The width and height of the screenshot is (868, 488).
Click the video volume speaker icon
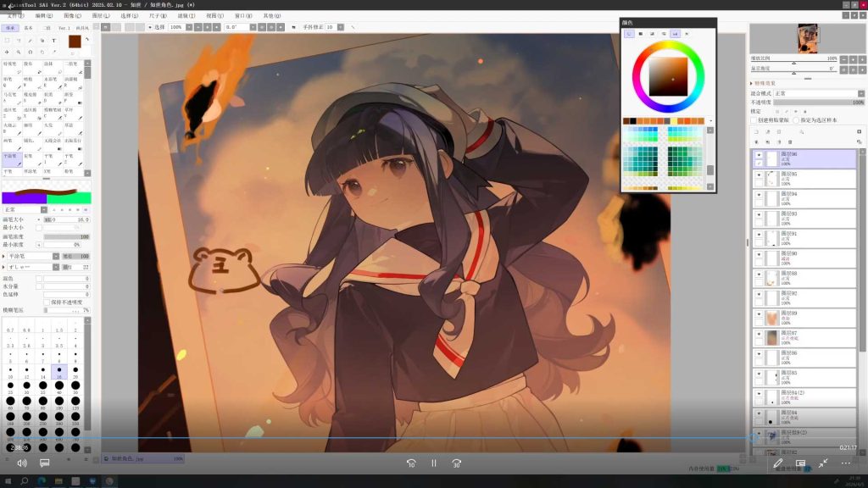(21, 463)
